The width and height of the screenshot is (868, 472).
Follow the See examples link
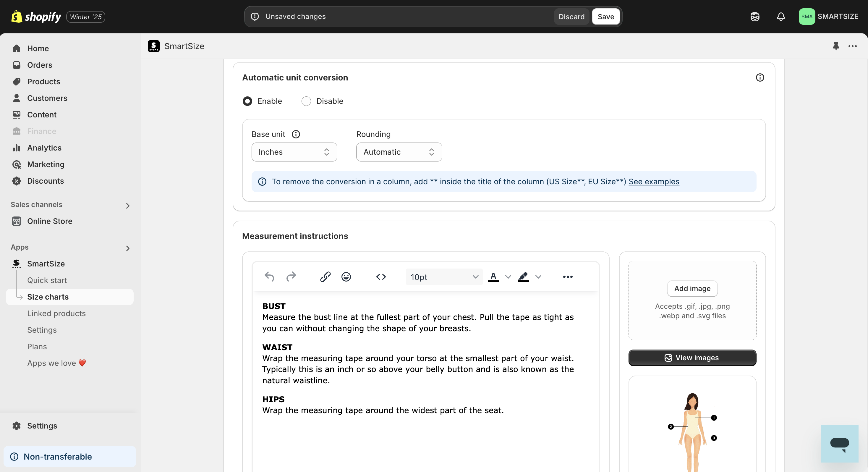654,182
